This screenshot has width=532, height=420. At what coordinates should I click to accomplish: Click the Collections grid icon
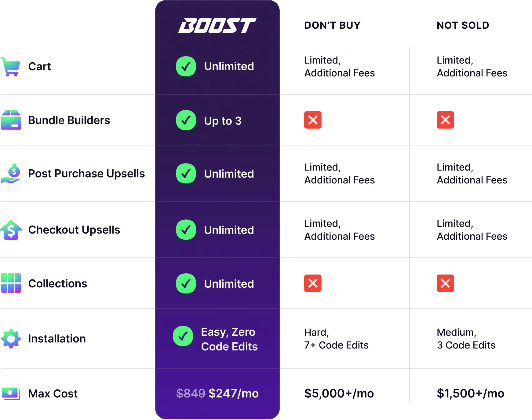pos(11,283)
